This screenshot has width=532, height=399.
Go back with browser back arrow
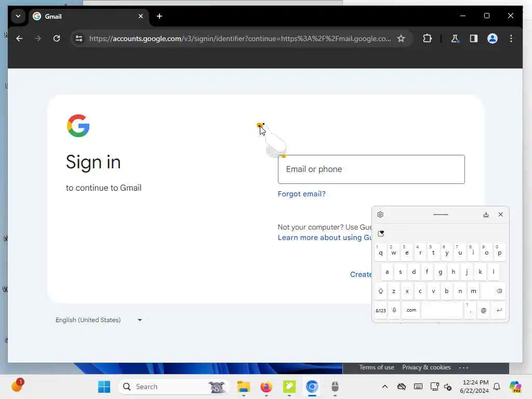pos(19,38)
